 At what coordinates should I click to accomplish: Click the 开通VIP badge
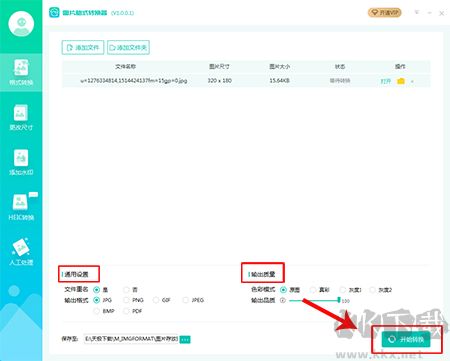pyautogui.click(x=384, y=13)
